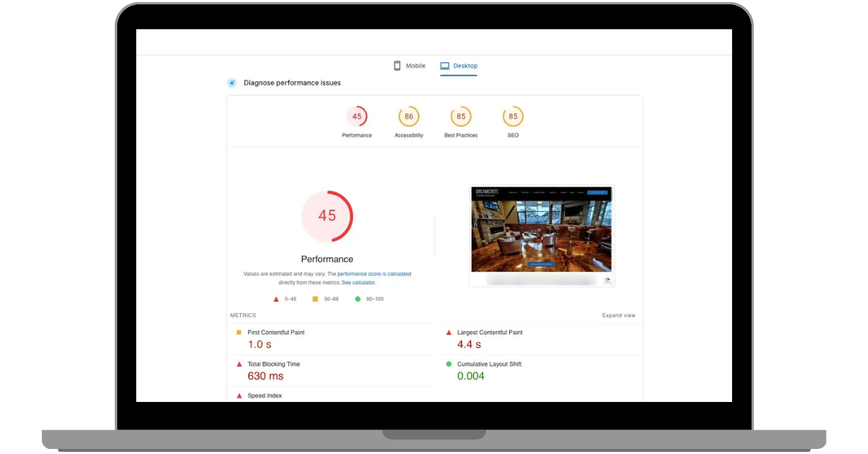Click the desktop monitor icon

(446, 66)
